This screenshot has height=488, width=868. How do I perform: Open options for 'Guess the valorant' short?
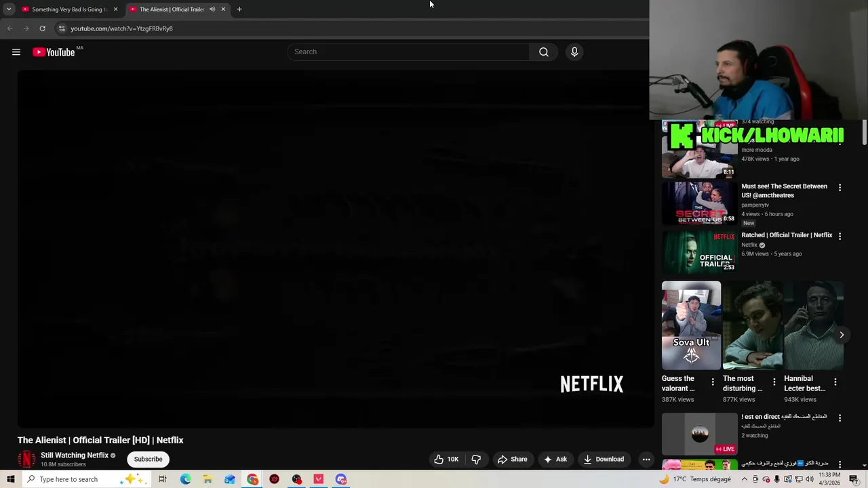[x=713, y=382]
